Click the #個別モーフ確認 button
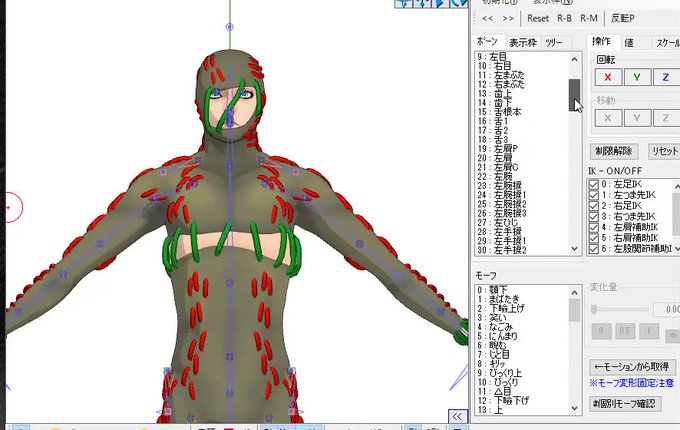The image size is (680, 430). click(x=625, y=404)
